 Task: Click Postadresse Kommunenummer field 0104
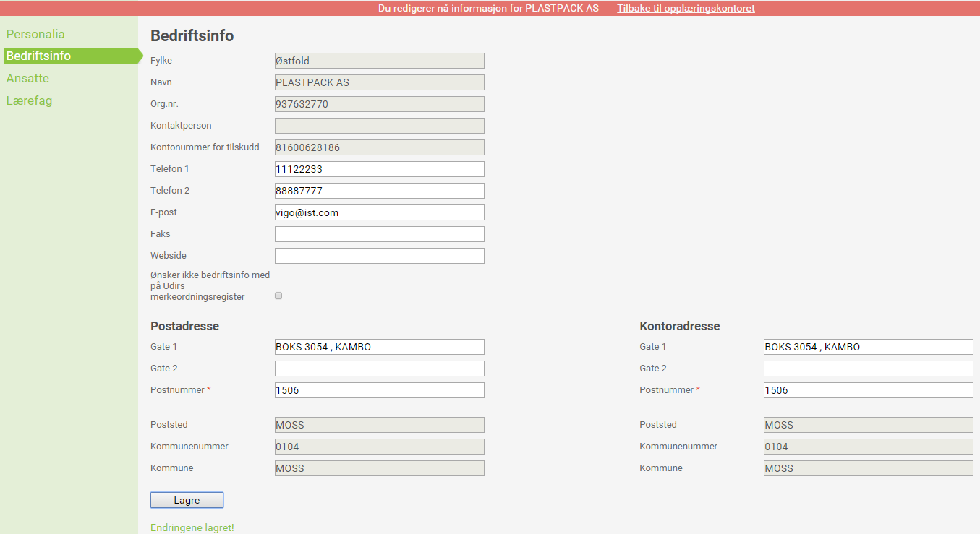click(x=380, y=447)
